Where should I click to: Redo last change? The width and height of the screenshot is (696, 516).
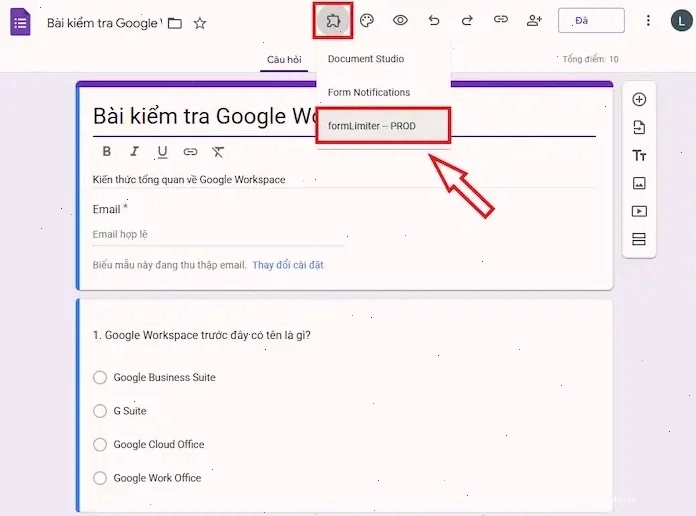[467, 20]
